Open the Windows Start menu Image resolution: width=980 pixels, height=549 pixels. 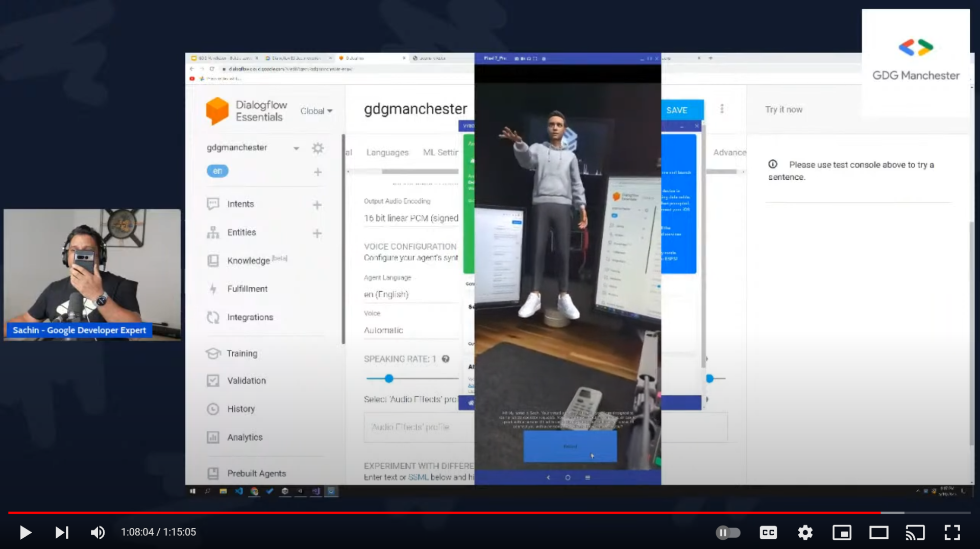[192, 491]
